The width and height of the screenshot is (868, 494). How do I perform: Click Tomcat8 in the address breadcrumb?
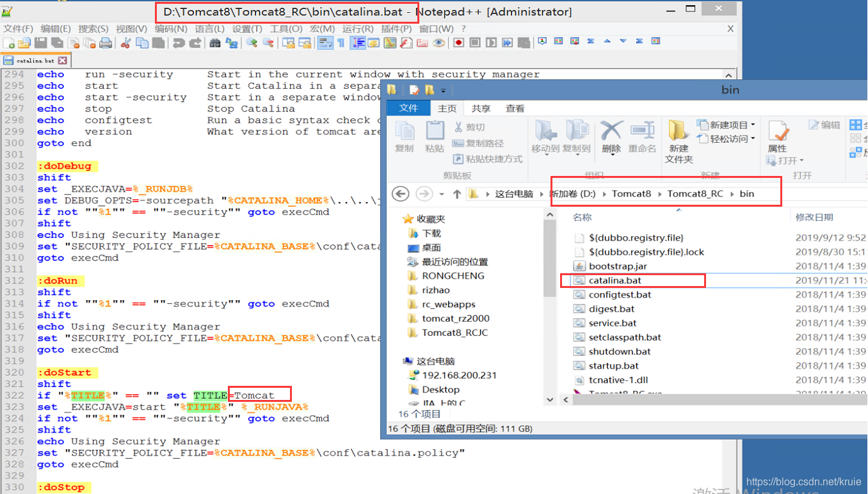pos(631,194)
